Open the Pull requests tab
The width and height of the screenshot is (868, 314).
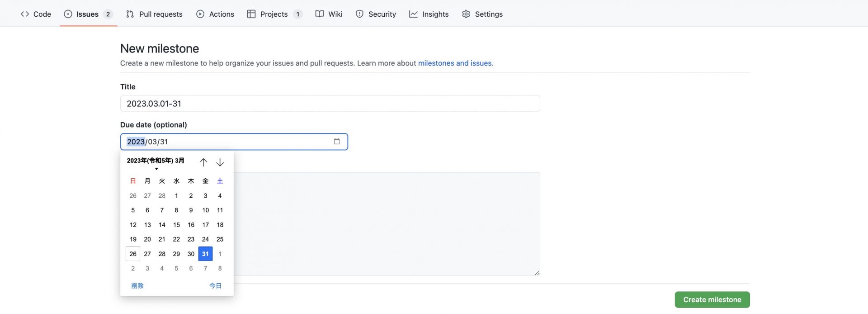click(x=154, y=14)
